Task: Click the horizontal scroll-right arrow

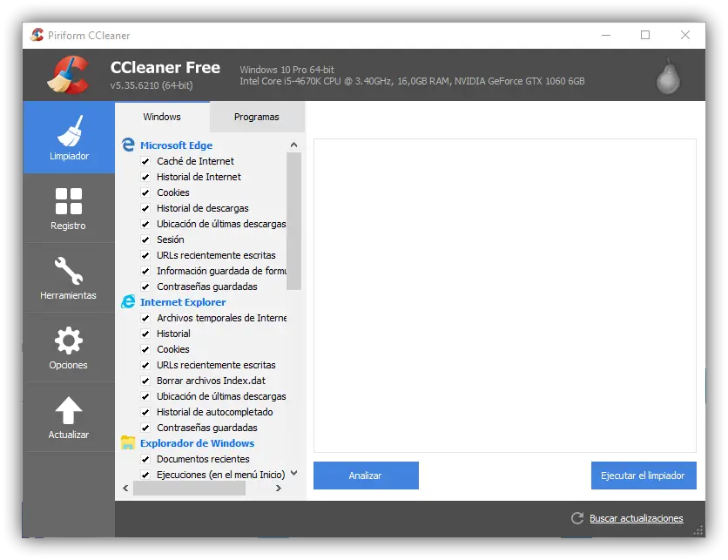Action: (x=279, y=488)
